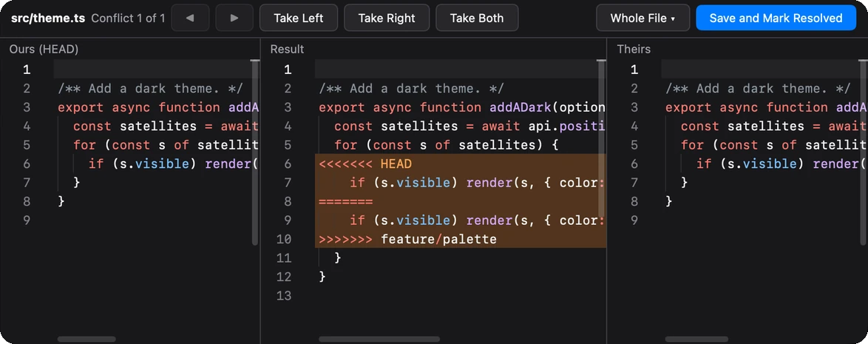Click the ======= separator line in Result

click(x=461, y=202)
